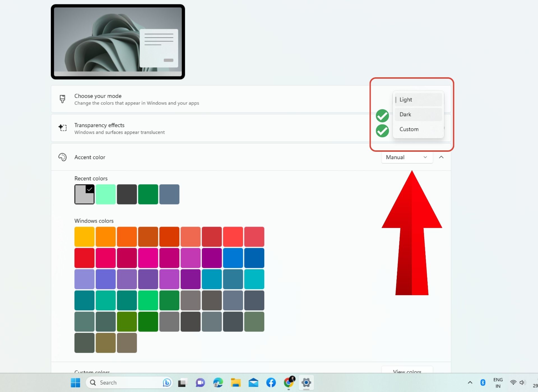
Task: Open Microsoft Edge from taskbar
Action: [x=218, y=382]
